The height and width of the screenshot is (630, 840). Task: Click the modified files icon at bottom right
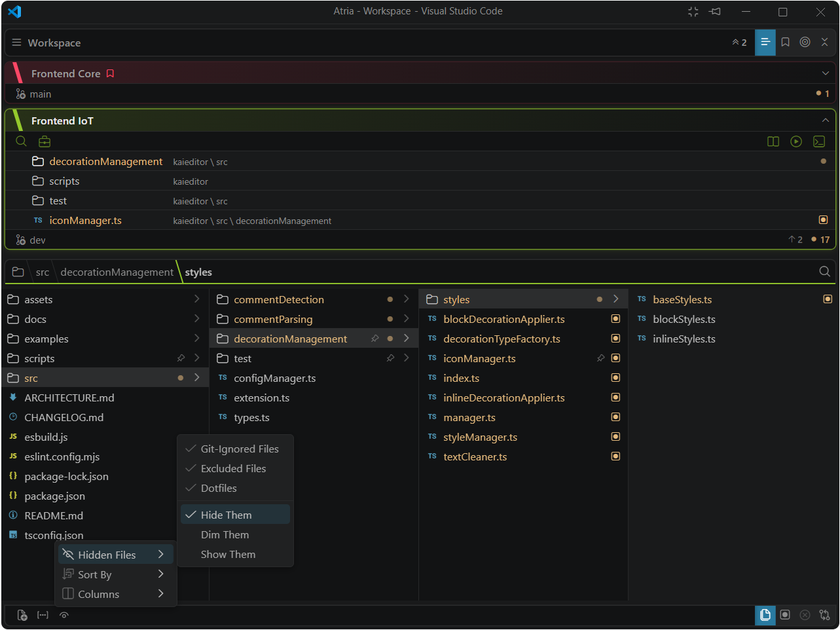point(785,615)
